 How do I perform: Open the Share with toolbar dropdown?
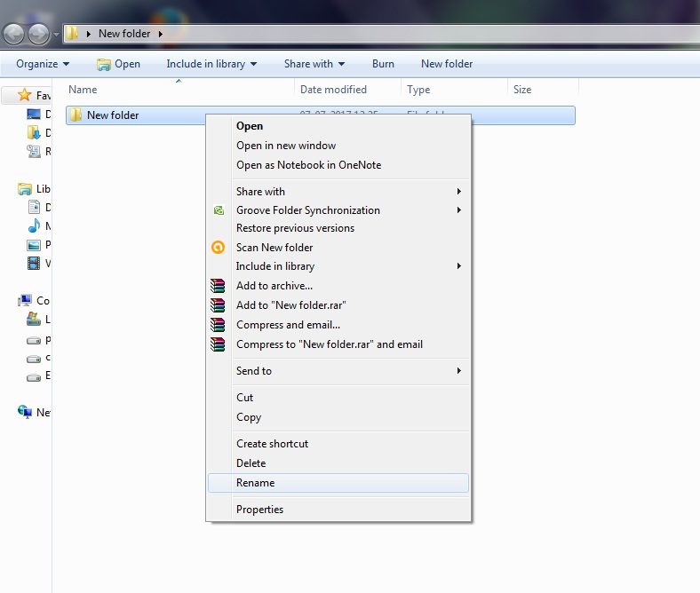coord(314,64)
